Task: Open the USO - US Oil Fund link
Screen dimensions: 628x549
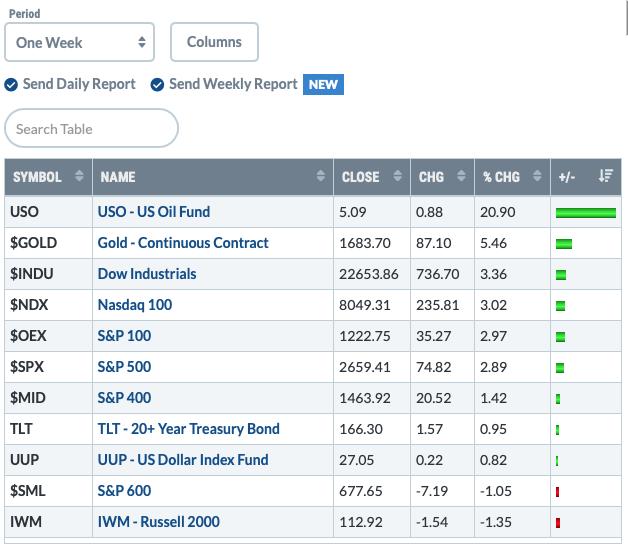Action: (x=154, y=212)
